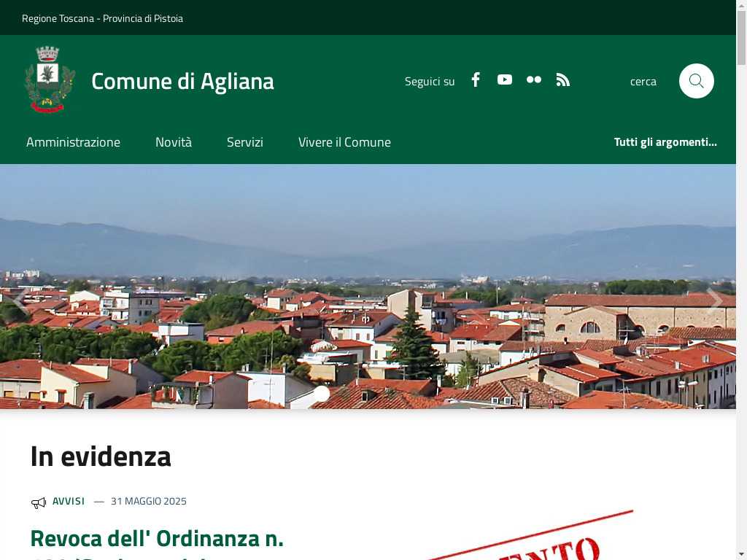Viewport: 747px width, 560px height.
Task: Open the Amministrazione menu
Action: [x=74, y=142]
